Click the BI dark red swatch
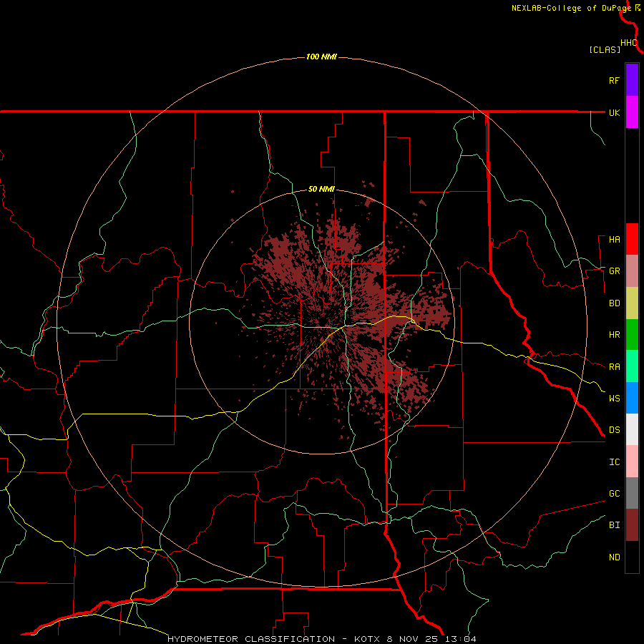The height and width of the screenshot is (644, 644). [x=632, y=525]
